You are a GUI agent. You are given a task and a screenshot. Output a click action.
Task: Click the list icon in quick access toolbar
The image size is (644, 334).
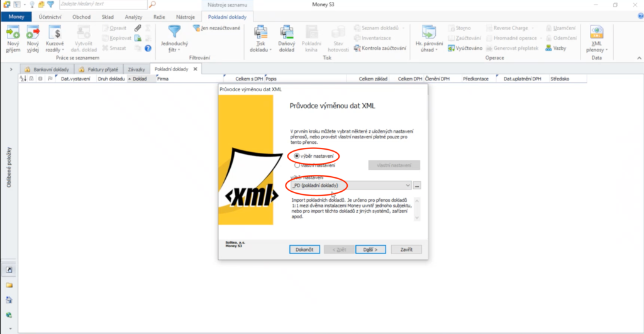pyautogui.click(x=17, y=4)
